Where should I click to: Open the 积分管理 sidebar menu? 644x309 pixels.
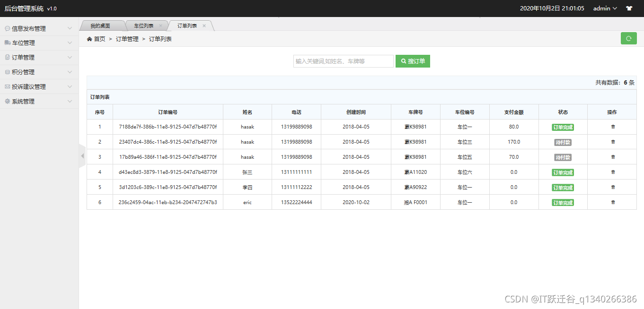39,72
